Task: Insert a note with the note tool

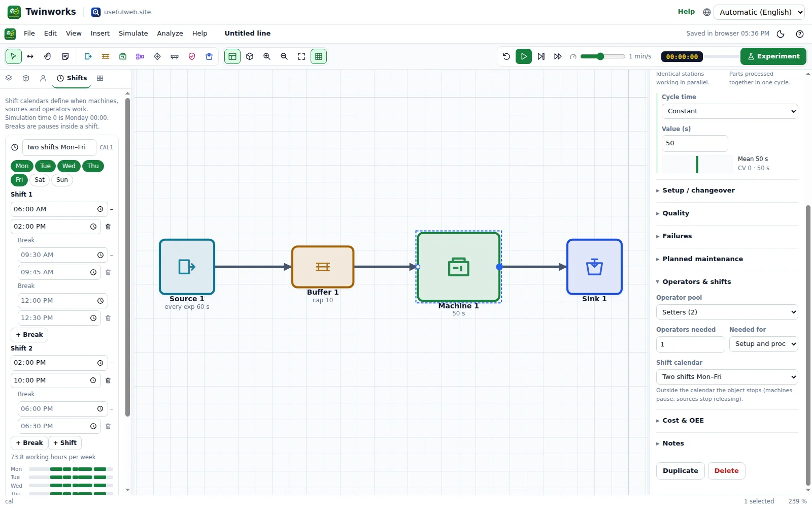Action: click(65, 56)
